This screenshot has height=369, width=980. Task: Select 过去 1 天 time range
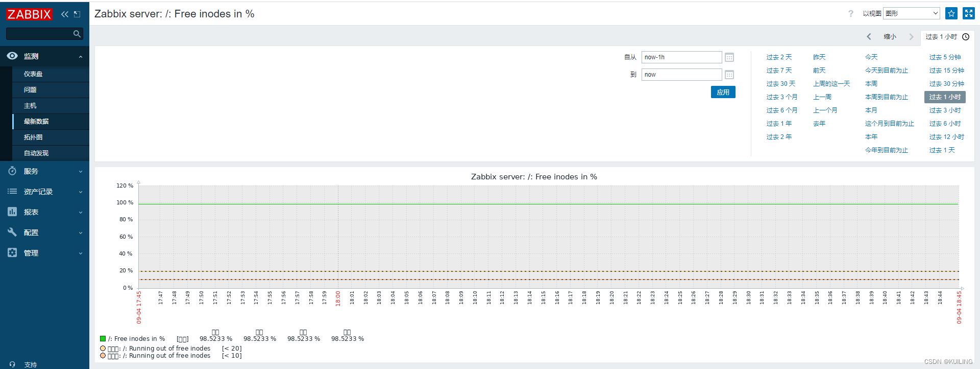[942, 150]
